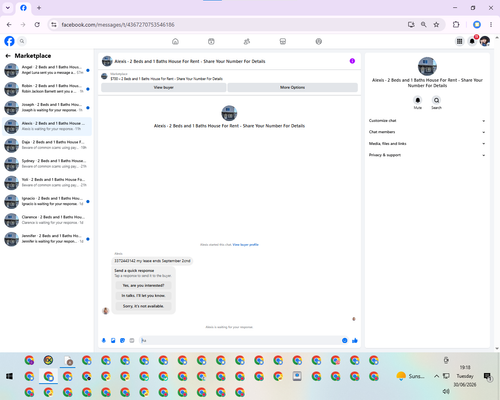Open the Joseph conversation

click(x=47, y=107)
